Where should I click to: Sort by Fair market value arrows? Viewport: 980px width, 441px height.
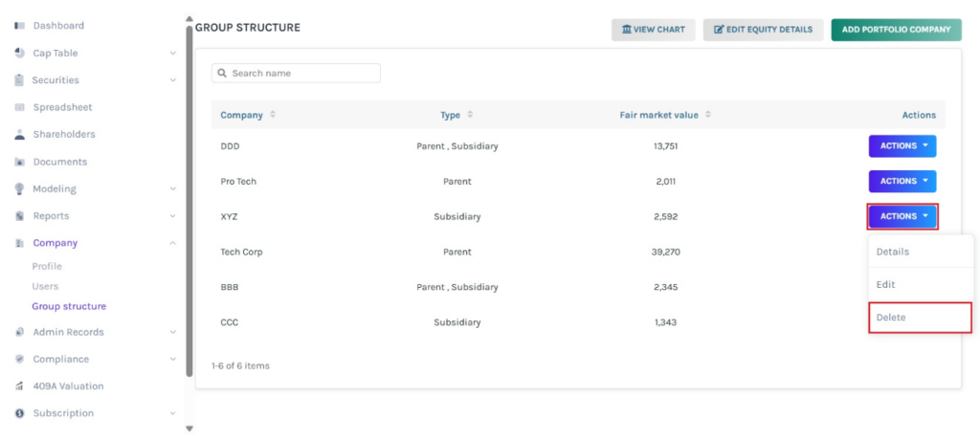click(x=708, y=115)
